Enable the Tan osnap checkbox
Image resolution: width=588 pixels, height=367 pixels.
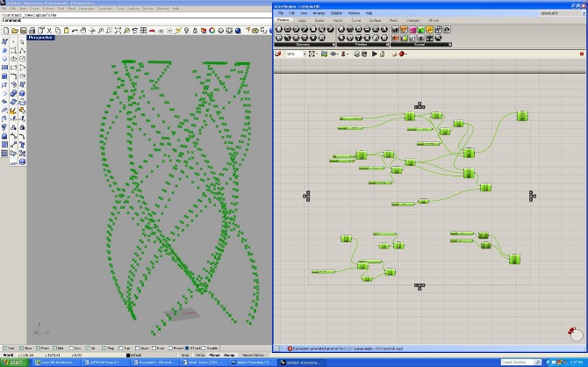pos(120,349)
